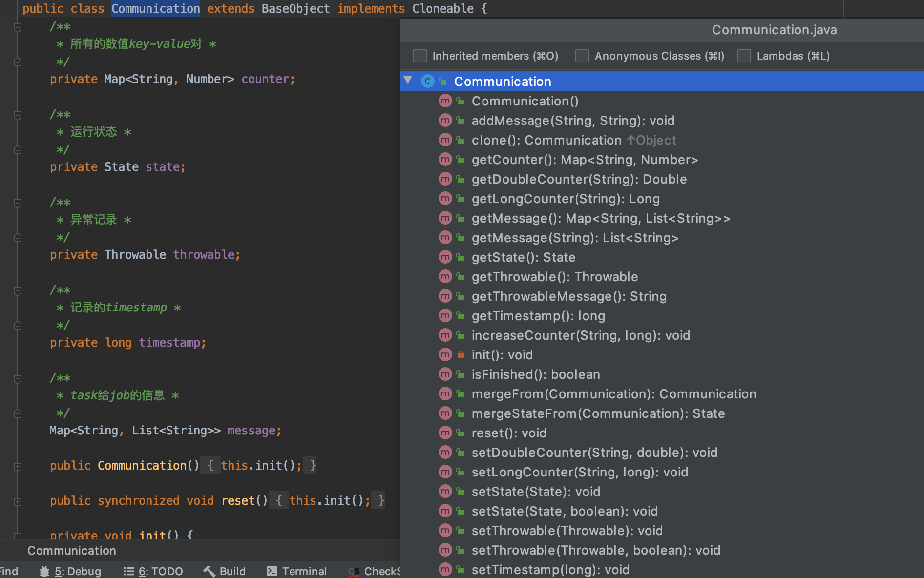Click method icon of getCounter()
Image resolution: width=924 pixels, height=578 pixels.
tap(445, 159)
